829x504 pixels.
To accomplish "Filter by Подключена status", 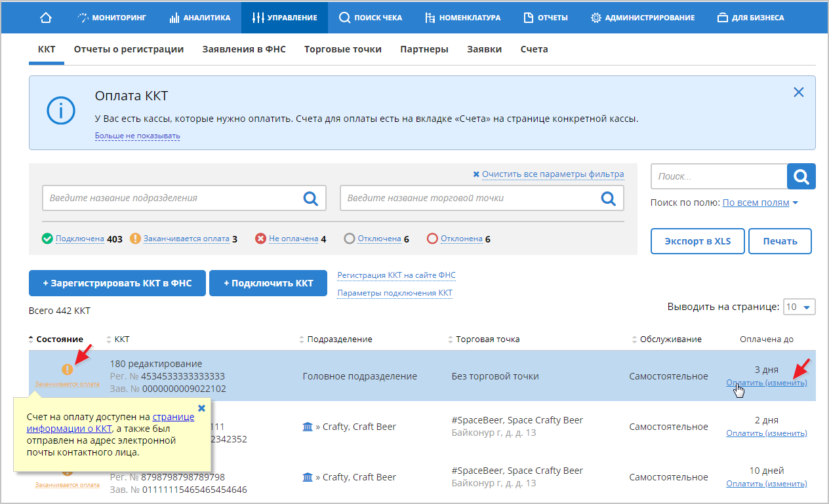I will [x=79, y=239].
